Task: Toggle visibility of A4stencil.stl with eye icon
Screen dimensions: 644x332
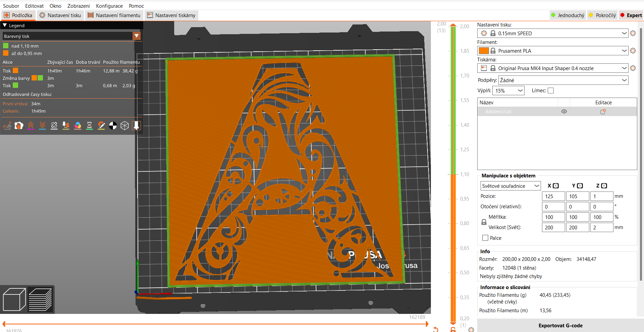Action: pyautogui.click(x=564, y=111)
